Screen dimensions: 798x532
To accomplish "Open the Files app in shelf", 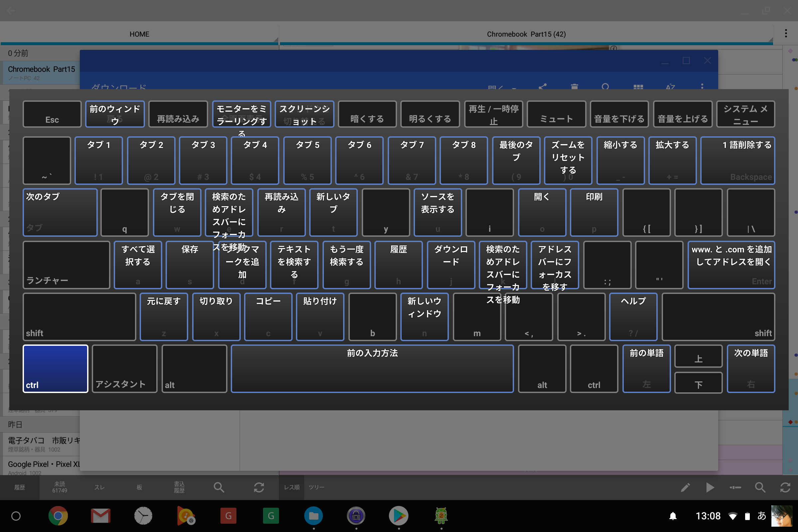I will (313, 516).
